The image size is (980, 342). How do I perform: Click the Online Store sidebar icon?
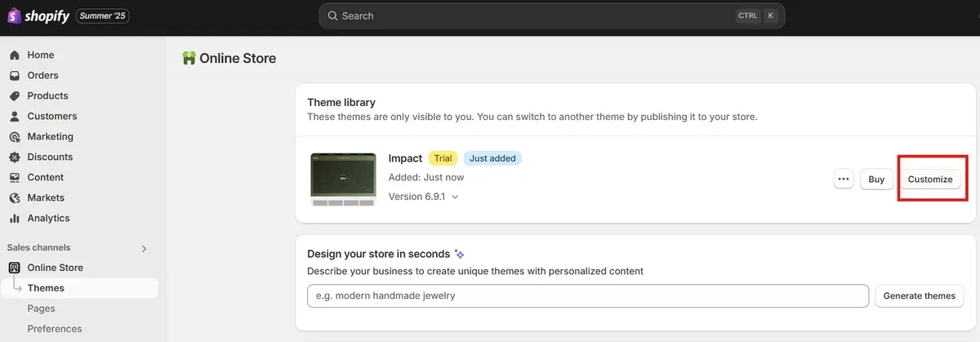(x=15, y=268)
